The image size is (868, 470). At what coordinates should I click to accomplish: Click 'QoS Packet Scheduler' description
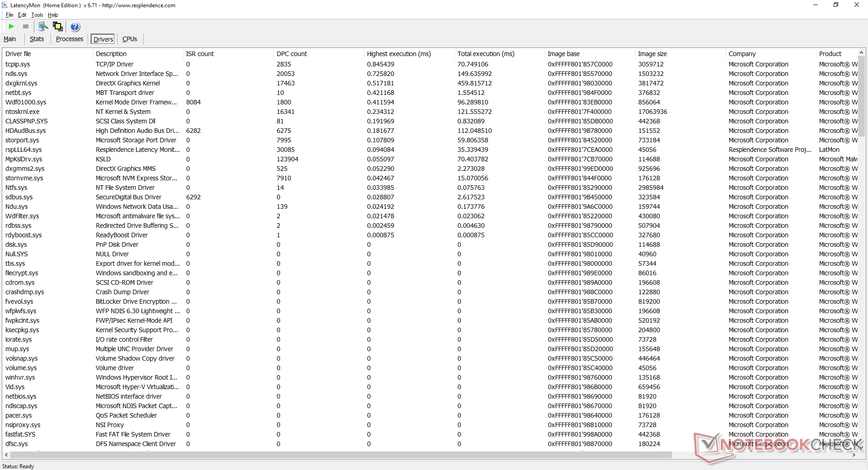click(126, 415)
